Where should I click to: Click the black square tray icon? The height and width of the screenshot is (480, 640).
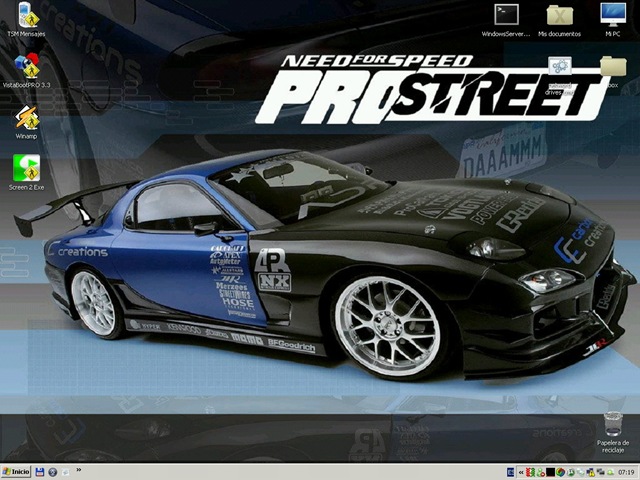[551, 472]
